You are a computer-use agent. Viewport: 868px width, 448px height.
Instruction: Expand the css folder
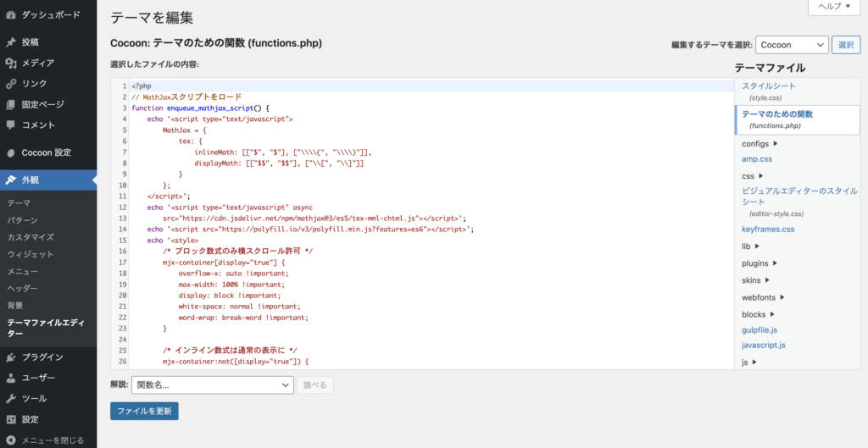tap(753, 176)
